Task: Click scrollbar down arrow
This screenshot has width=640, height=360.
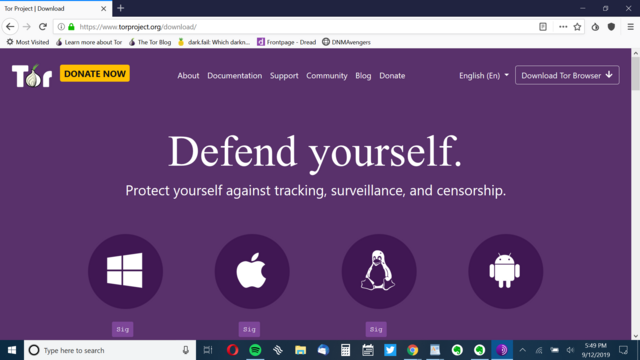Action: click(636, 336)
